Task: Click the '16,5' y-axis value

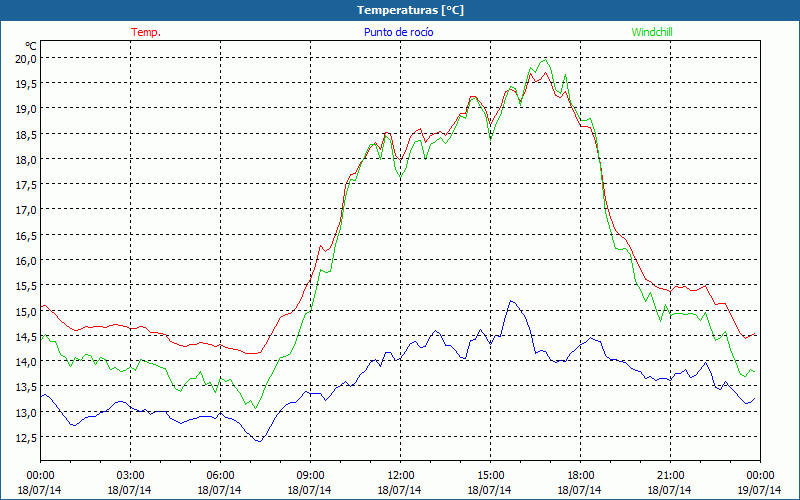Action: (26, 235)
